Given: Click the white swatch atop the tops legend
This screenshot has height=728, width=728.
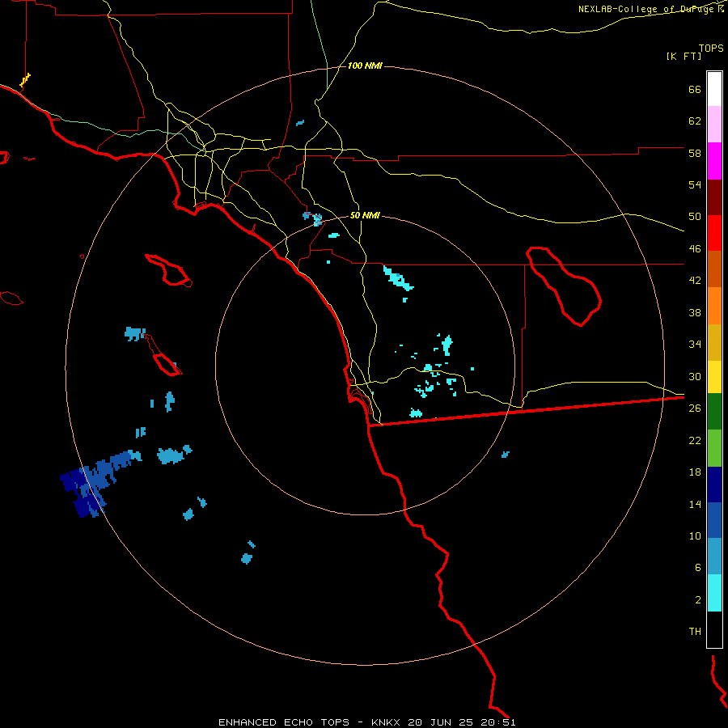Looking at the screenshot, I should tap(714, 89).
